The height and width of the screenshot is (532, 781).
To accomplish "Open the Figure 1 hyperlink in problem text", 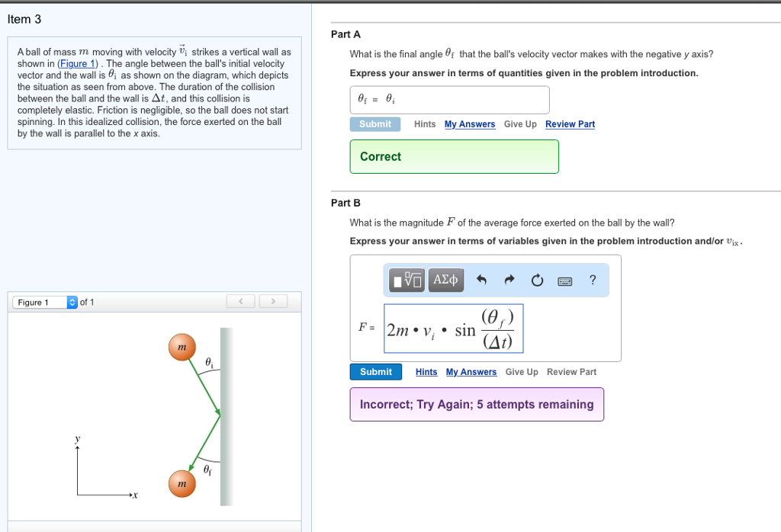I will point(77,63).
